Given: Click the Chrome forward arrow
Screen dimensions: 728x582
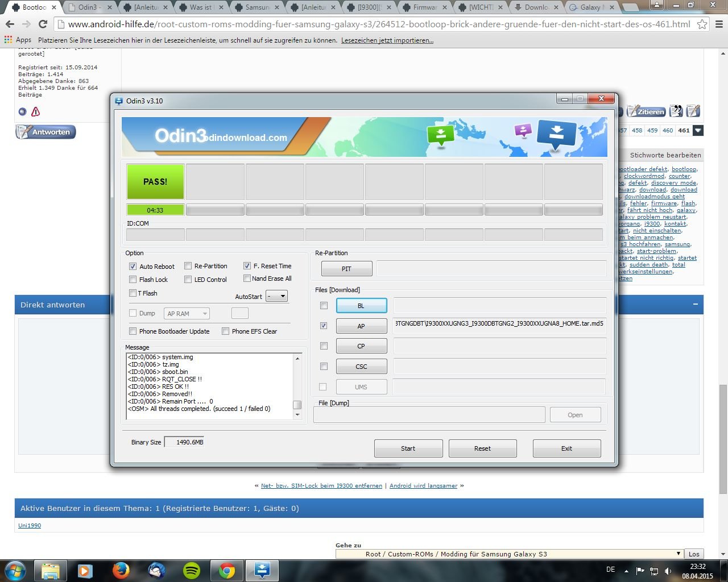Looking at the screenshot, I should tap(26, 24).
